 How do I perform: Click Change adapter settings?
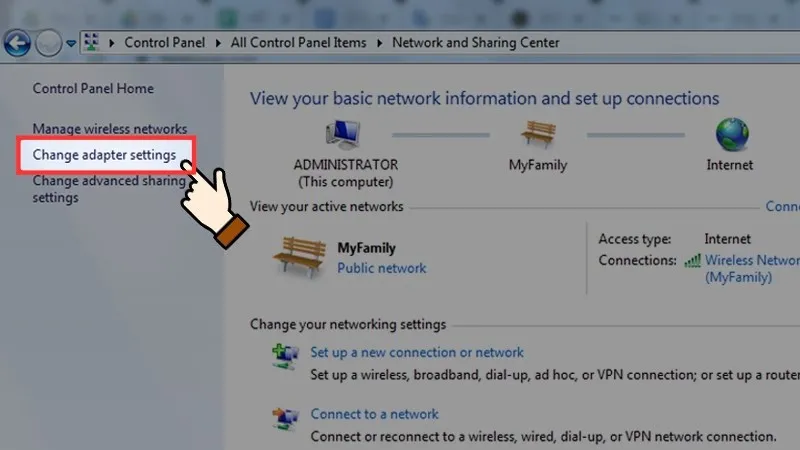[104, 155]
